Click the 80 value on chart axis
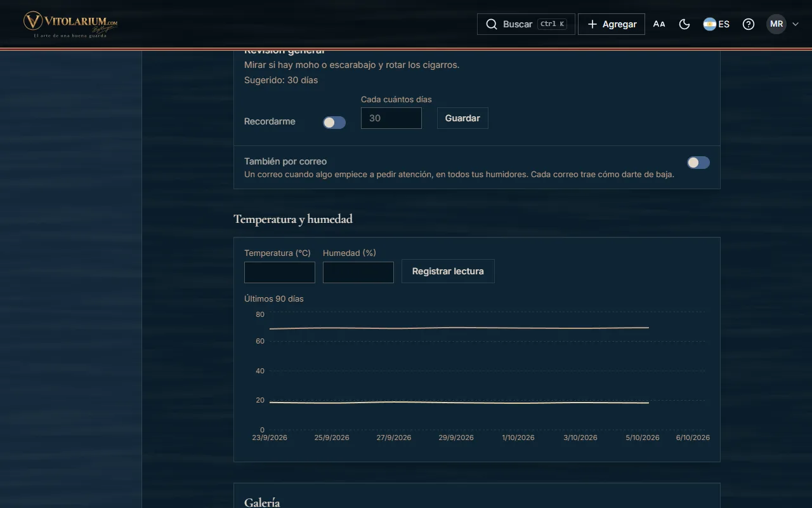Screen dimensions: 812x508 click(260, 314)
